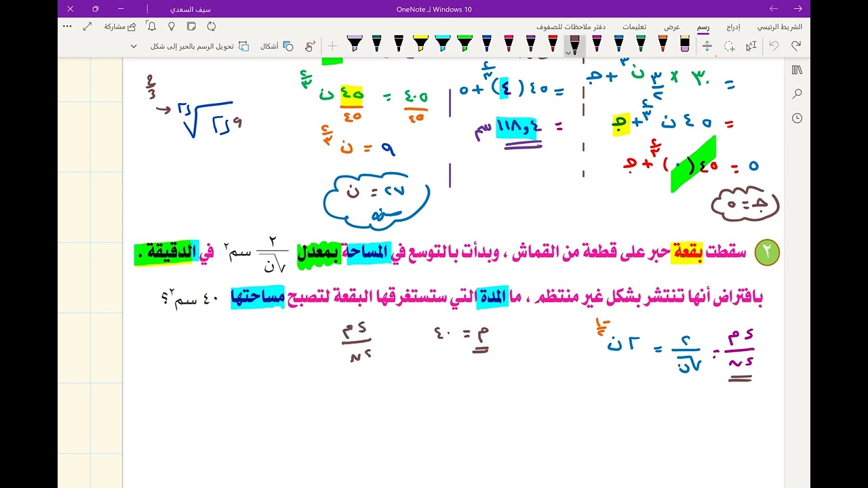This screenshot has width=868, height=488.
Task: Sync the notebook
Action: (212, 26)
